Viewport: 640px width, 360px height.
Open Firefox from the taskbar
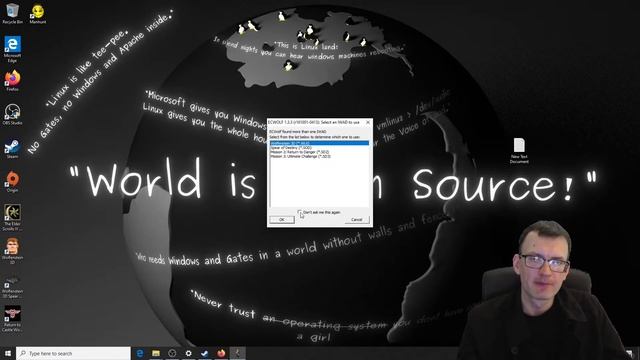221,353
